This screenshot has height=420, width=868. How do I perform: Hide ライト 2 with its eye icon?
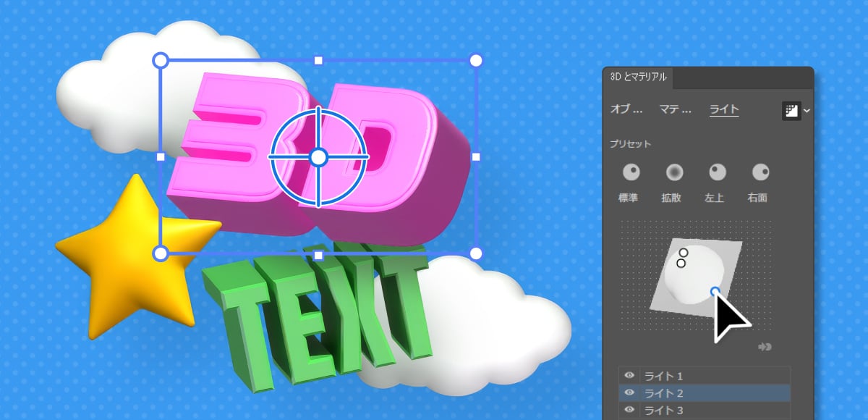(x=629, y=393)
